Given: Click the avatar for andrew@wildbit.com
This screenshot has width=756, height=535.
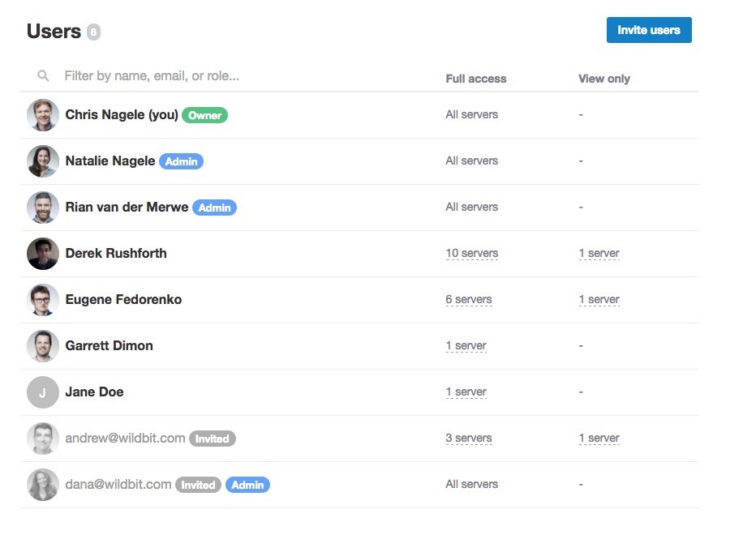Looking at the screenshot, I should 43,439.
